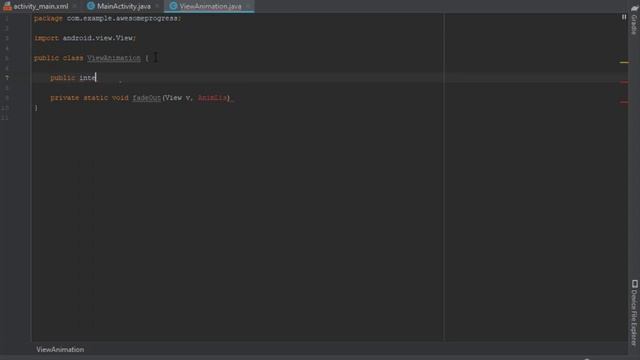
Task: Open the Device File Explorer panel
Action: pos(634,318)
